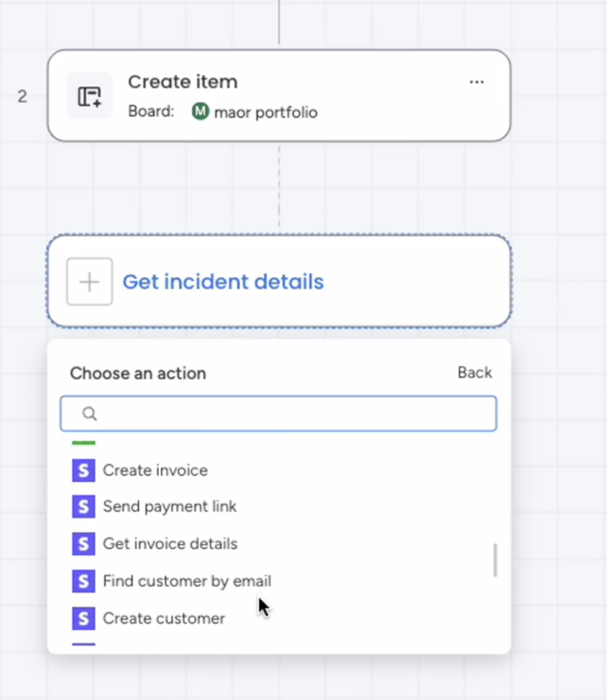Click the plus icon in the new step
This screenshot has width=607, height=700.
(x=90, y=281)
